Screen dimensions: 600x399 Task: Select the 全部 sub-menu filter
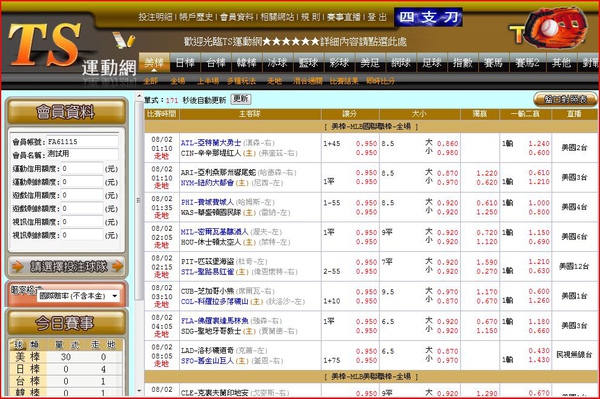pyautogui.click(x=150, y=81)
